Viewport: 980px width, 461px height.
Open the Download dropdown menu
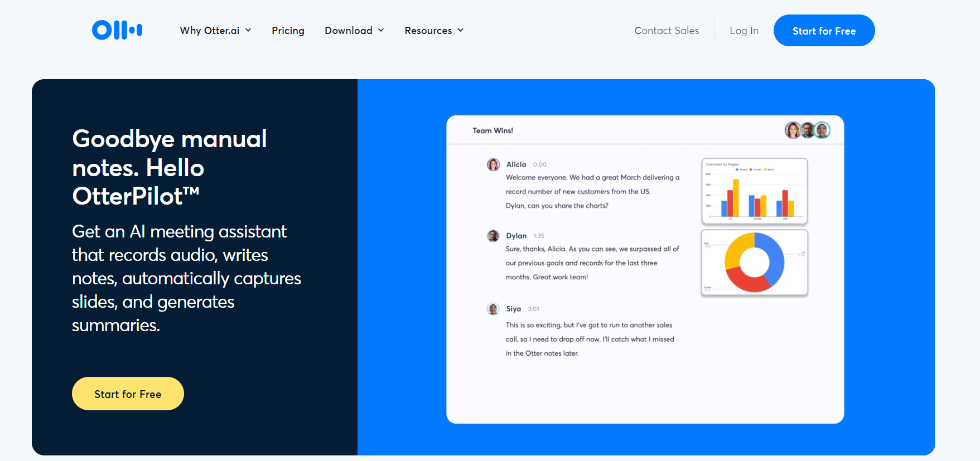[354, 31]
